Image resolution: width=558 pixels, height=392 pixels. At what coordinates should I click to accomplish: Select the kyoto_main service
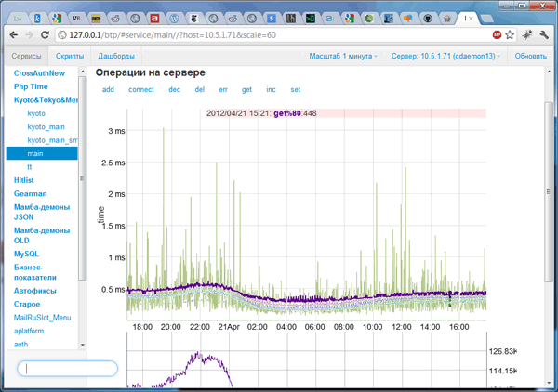click(46, 127)
